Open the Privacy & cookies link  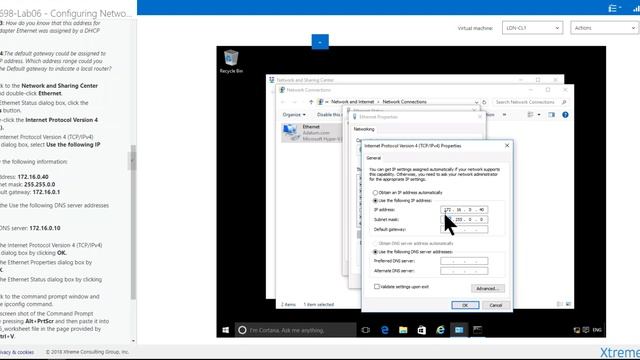(x=17, y=352)
